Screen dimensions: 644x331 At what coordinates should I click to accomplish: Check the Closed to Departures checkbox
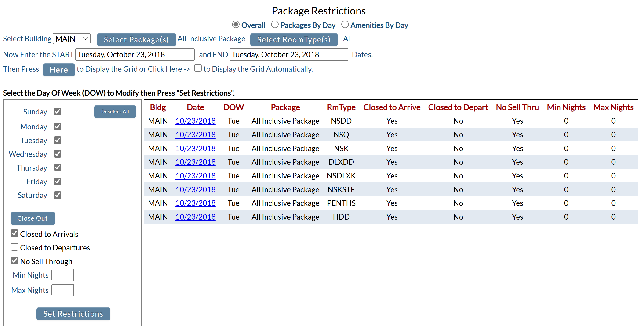point(15,247)
